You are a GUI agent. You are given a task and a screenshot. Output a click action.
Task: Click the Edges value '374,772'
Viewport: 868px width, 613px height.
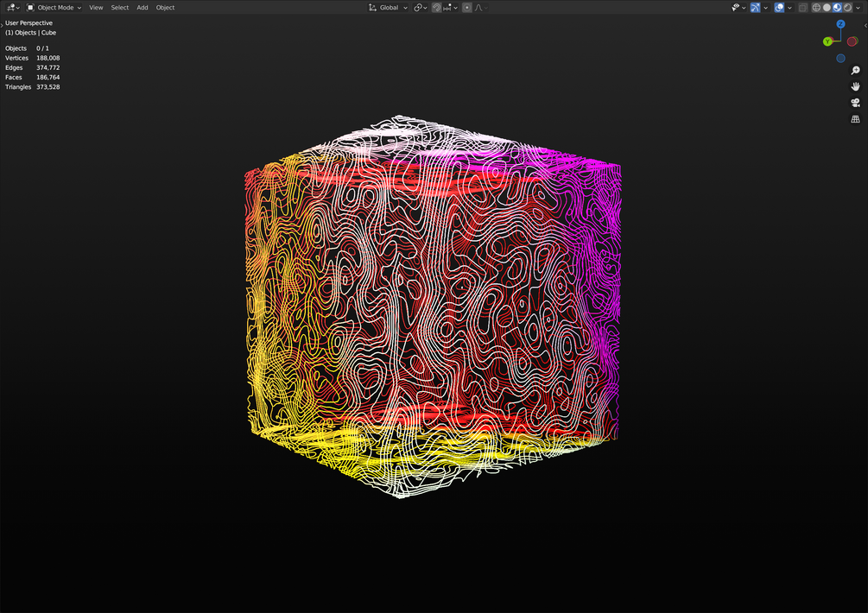click(48, 67)
